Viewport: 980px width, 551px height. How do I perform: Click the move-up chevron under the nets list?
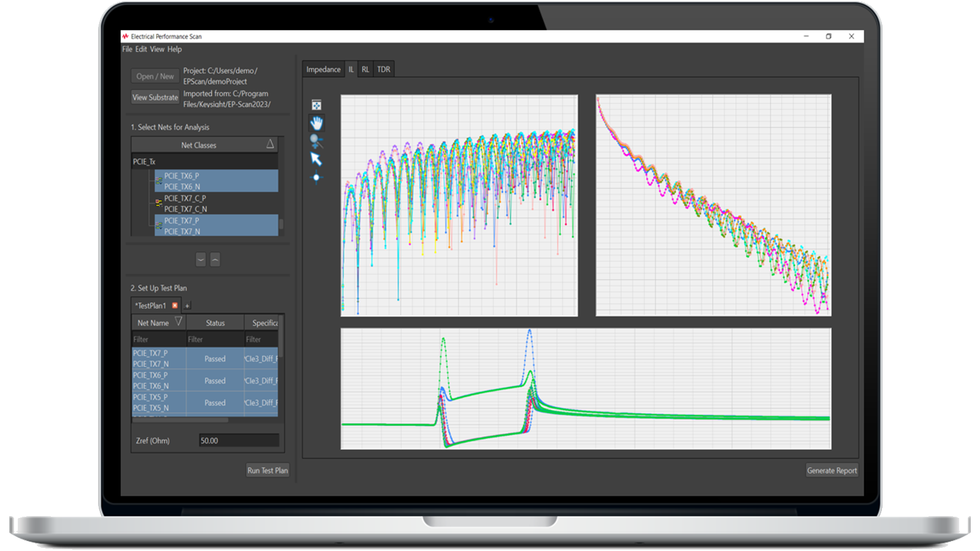[215, 260]
